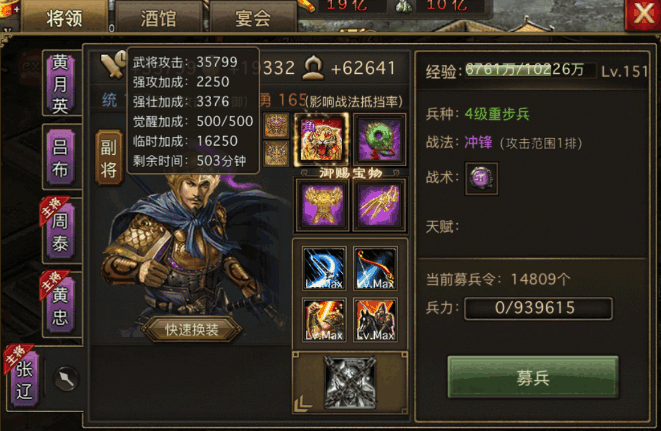
Task: Click the 募兵 recruit button
Action: tap(533, 377)
